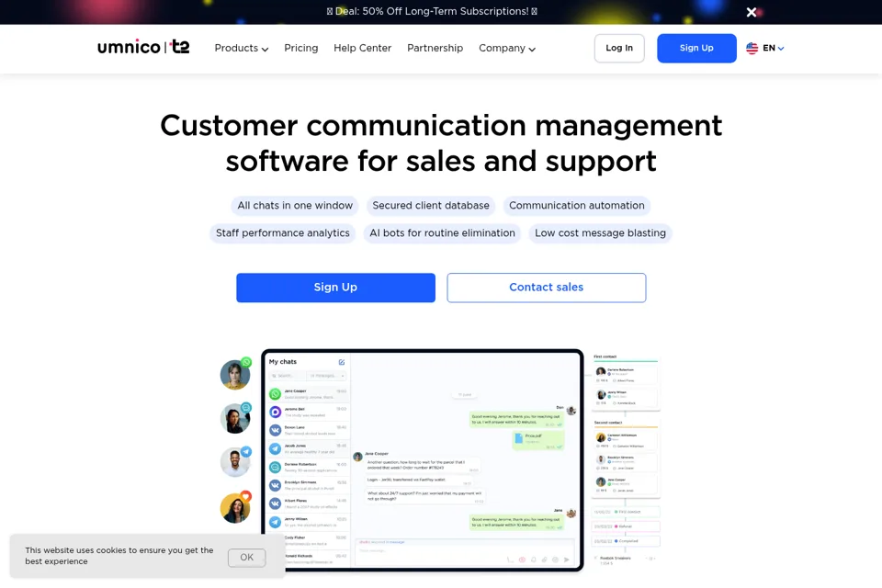Click avatar with WhatsApp badge
The height and width of the screenshot is (588, 882).
pyautogui.click(x=235, y=374)
